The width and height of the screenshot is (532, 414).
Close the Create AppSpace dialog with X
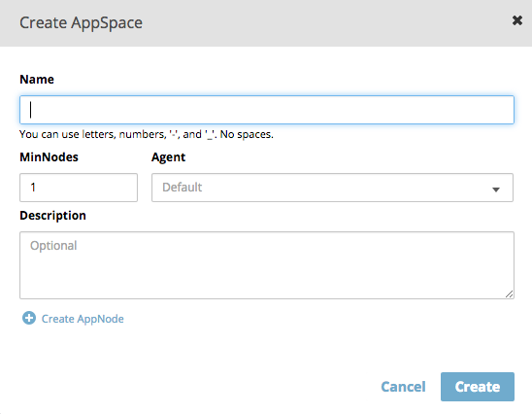[x=517, y=20]
